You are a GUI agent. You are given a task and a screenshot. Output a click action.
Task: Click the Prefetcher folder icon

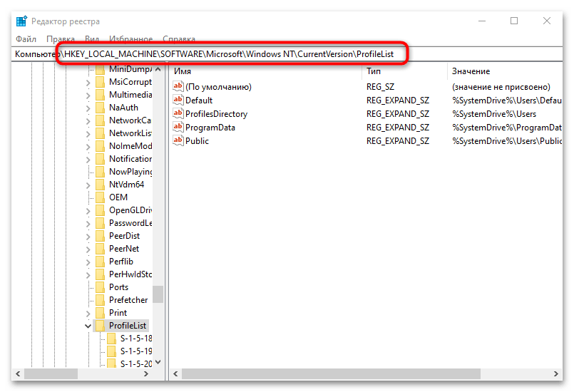100,300
